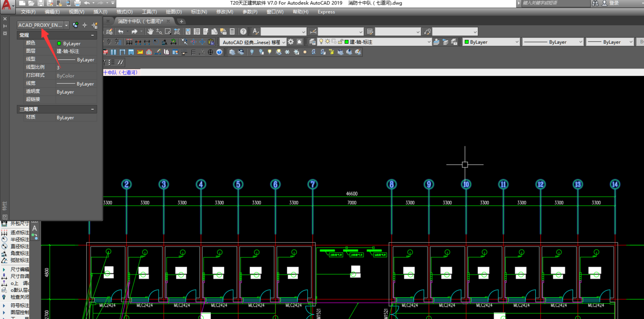This screenshot has height=319, width=644.
Task: Open workspace settings gear icon
Action: click(291, 42)
